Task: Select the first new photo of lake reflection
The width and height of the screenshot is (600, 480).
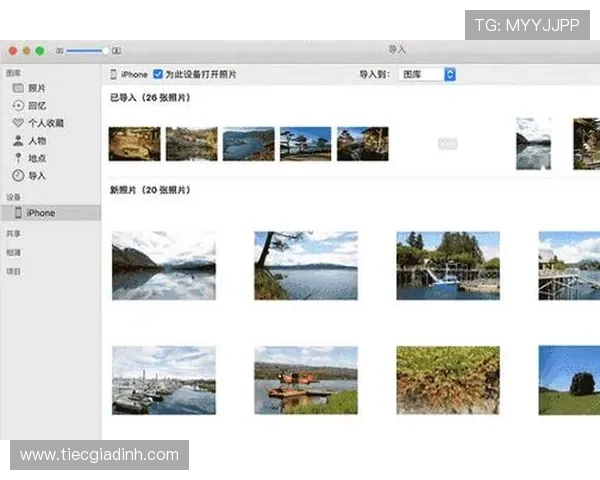Action: coord(163,266)
